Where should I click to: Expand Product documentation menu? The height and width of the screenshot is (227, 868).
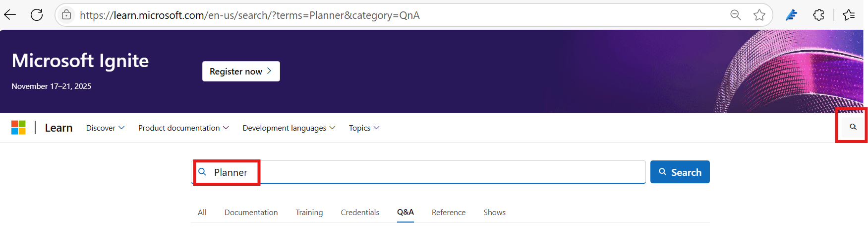click(183, 128)
